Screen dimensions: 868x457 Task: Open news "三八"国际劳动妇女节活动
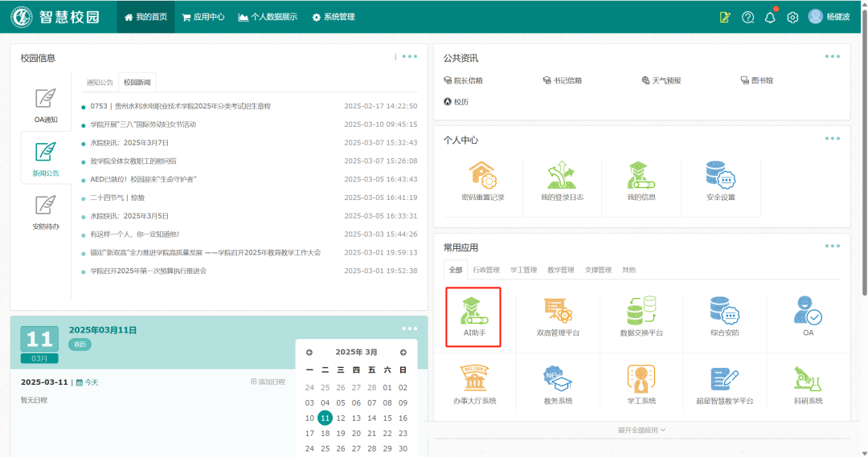point(143,124)
